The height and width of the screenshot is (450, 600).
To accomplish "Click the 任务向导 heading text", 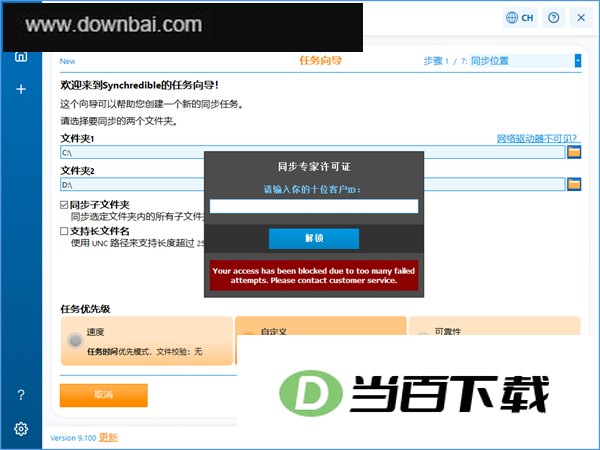I will click(321, 60).
